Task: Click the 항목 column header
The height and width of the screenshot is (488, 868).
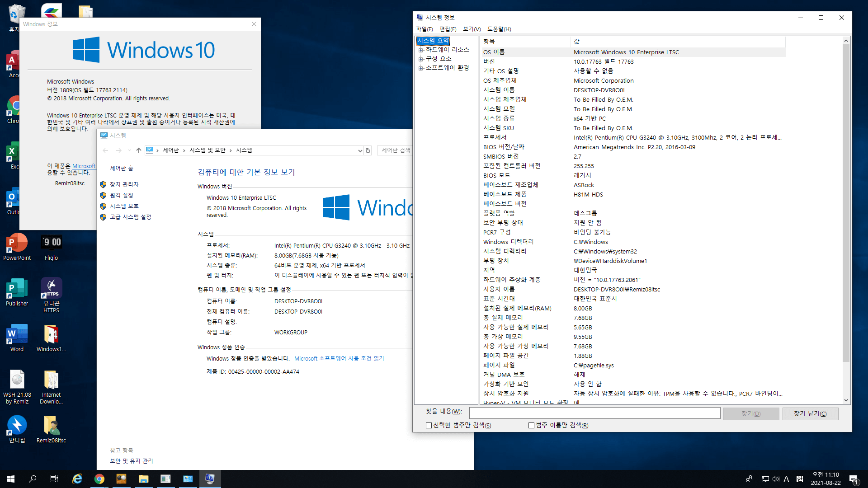Action: tap(525, 41)
